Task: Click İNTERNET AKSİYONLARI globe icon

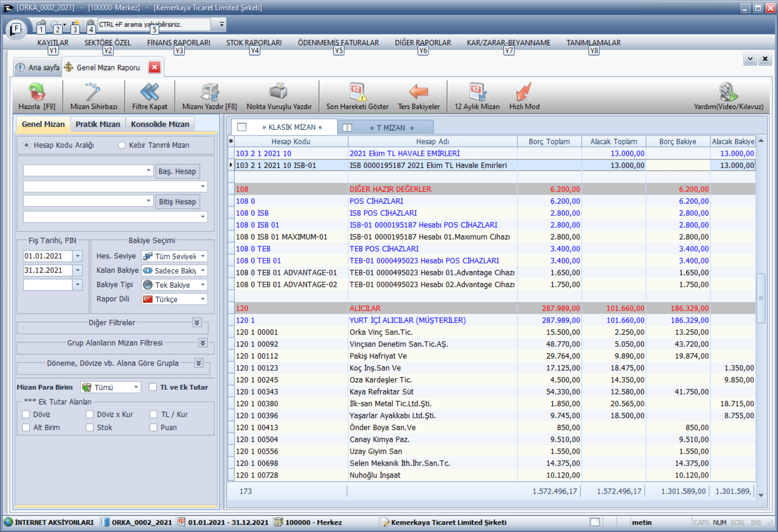Action: [x=9, y=522]
